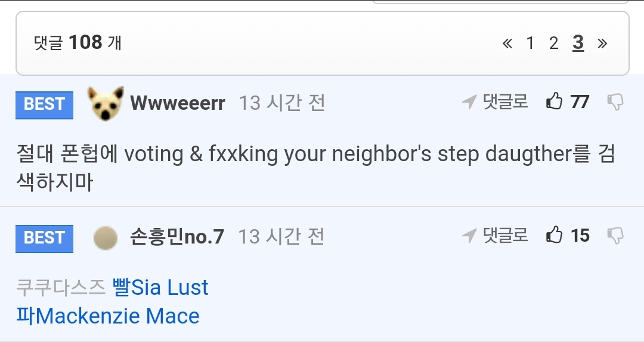Click the arrow icon on 손흥민no.7's comment
644x342 pixels.
pyautogui.click(x=469, y=236)
